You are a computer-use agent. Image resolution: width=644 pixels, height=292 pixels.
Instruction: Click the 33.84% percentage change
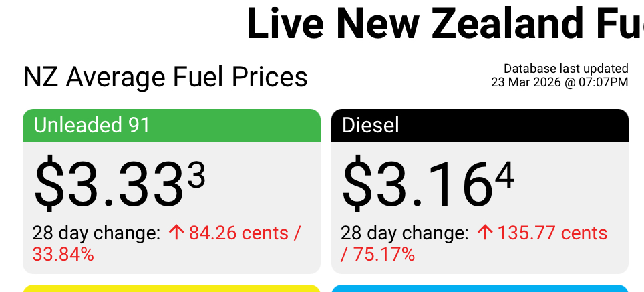(63, 254)
